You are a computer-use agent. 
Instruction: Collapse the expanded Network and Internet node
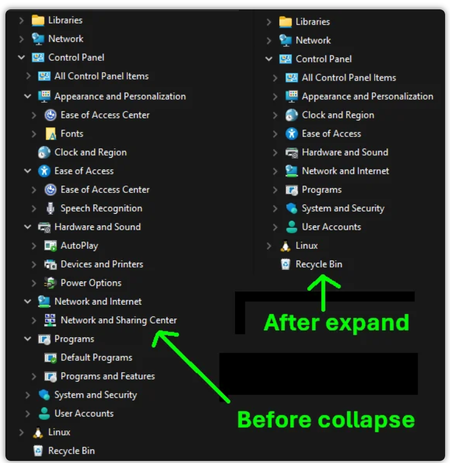(28, 302)
